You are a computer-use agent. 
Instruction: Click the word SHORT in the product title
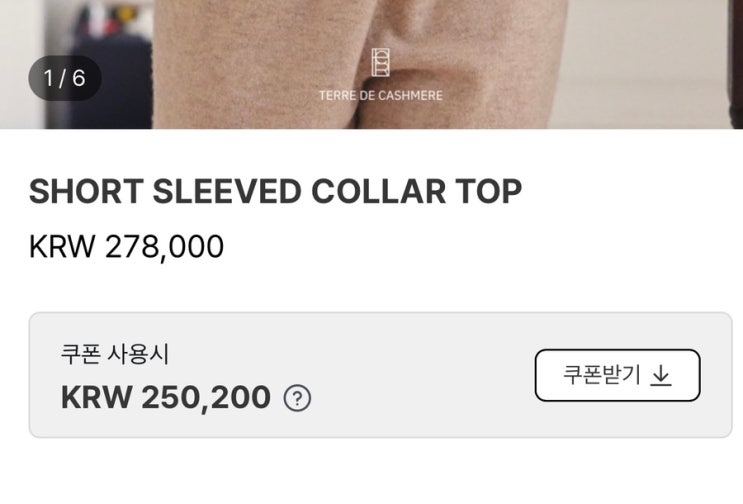[x=86, y=192]
